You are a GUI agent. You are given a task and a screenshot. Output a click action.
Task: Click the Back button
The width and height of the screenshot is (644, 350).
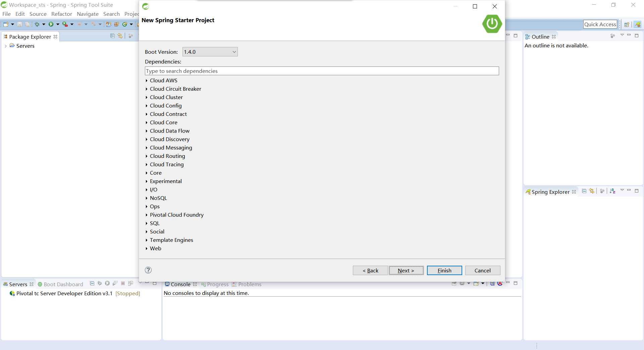370,270
